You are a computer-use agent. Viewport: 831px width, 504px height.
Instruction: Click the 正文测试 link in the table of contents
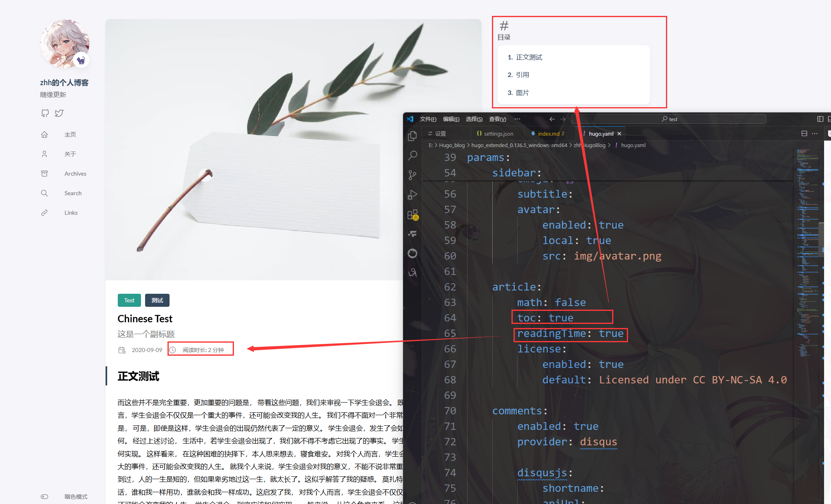tap(529, 57)
